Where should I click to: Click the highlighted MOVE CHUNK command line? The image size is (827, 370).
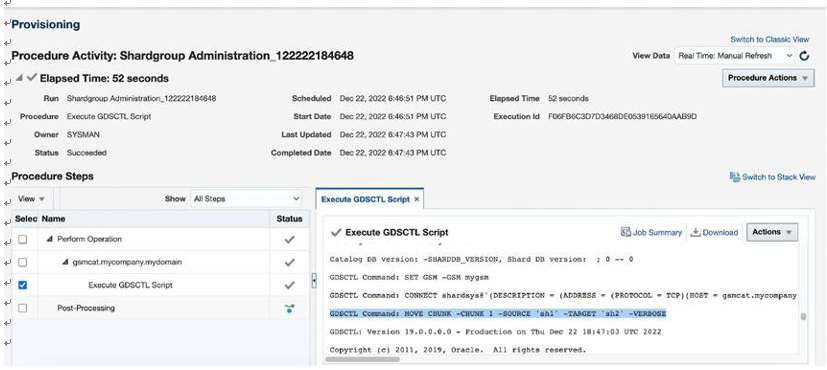(x=498, y=314)
